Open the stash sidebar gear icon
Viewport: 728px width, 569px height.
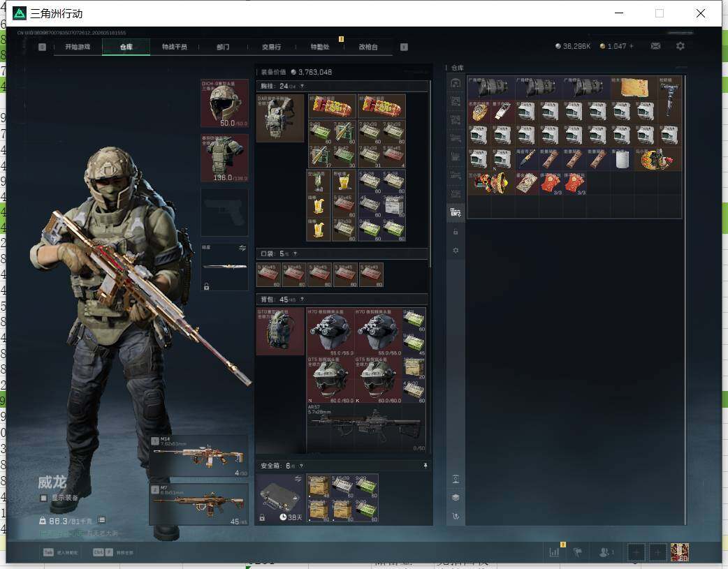[456, 250]
